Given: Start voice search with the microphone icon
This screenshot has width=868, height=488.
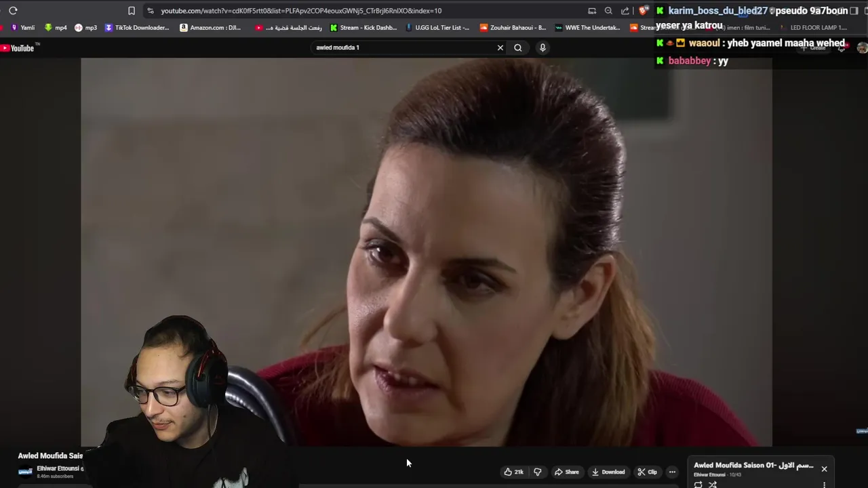Looking at the screenshot, I should [x=542, y=47].
